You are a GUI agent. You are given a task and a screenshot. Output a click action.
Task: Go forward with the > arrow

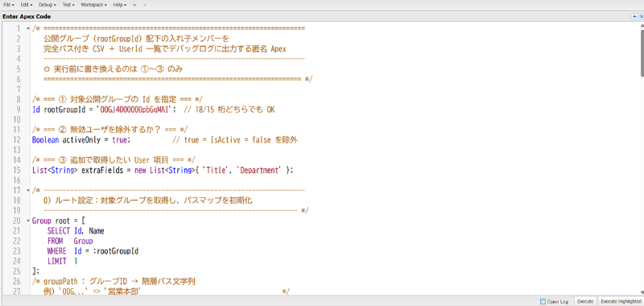coord(144,5)
